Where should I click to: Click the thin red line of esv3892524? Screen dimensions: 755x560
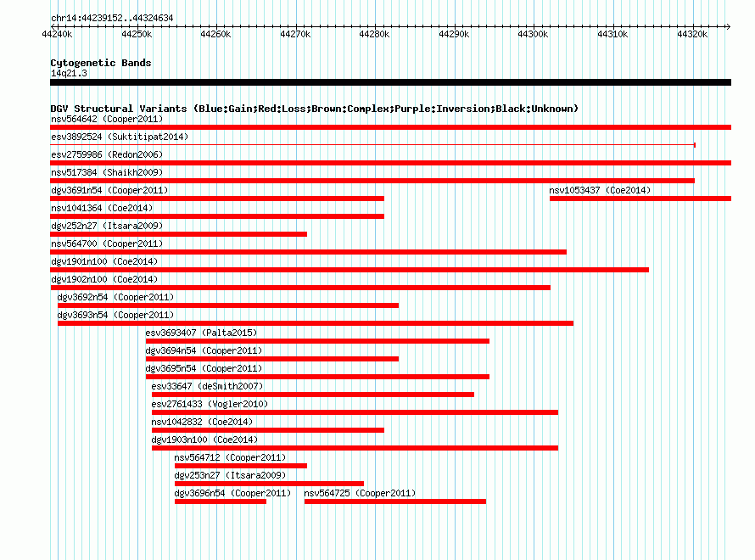(x=372, y=144)
